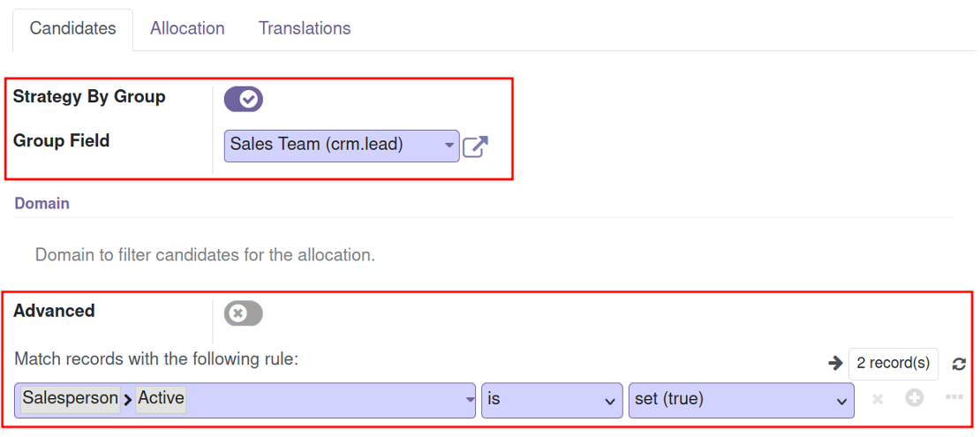Enable the Advanced toggle

coord(243,313)
